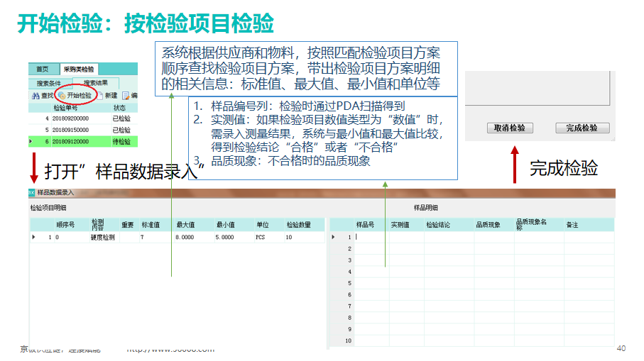
Task: Open the 搜索条件 tab
Action: [x=49, y=83]
